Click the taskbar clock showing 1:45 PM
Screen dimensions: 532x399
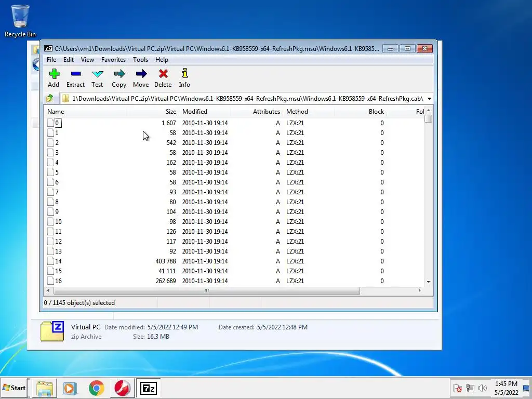506,388
